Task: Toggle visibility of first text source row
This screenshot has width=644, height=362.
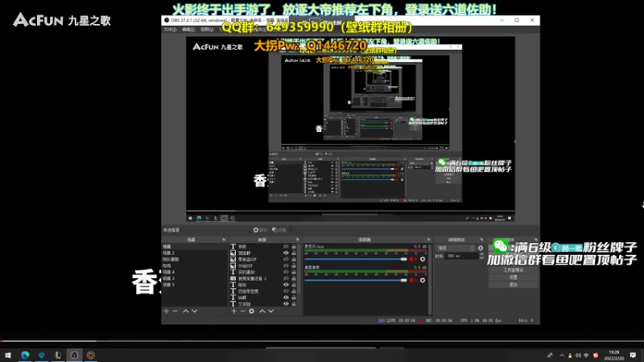Action: pos(286,247)
